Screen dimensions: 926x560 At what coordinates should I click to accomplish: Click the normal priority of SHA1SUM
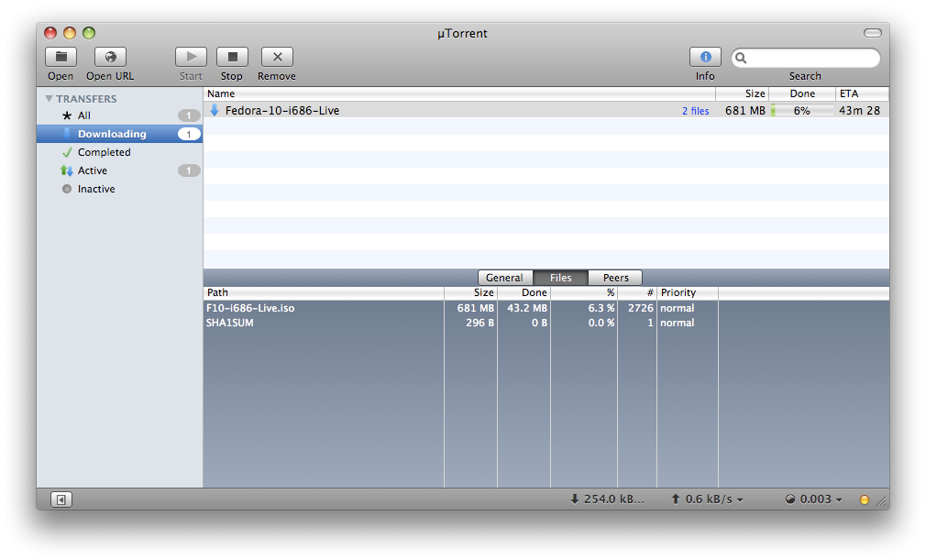pyautogui.click(x=678, y=323)
